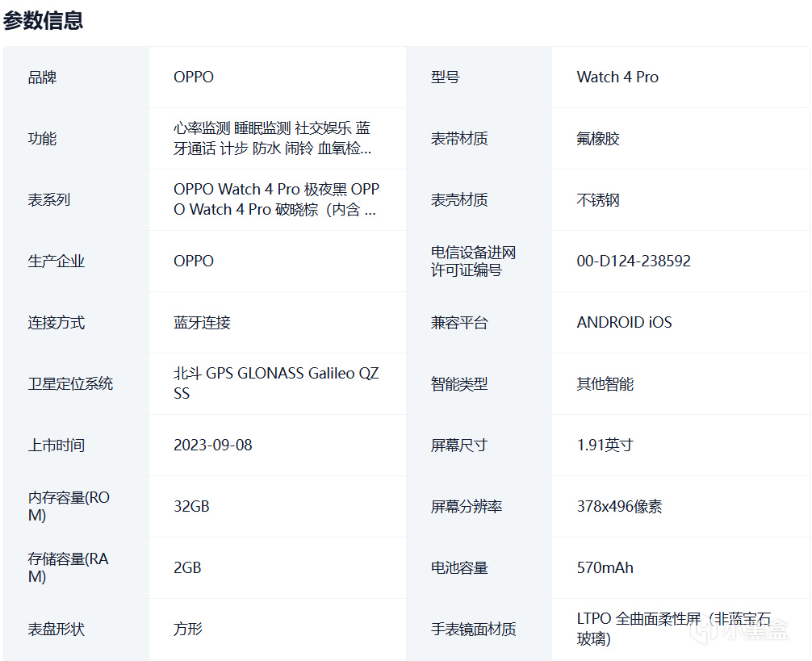
Task: Select the 2GB value
Action: tap(187, 568)
